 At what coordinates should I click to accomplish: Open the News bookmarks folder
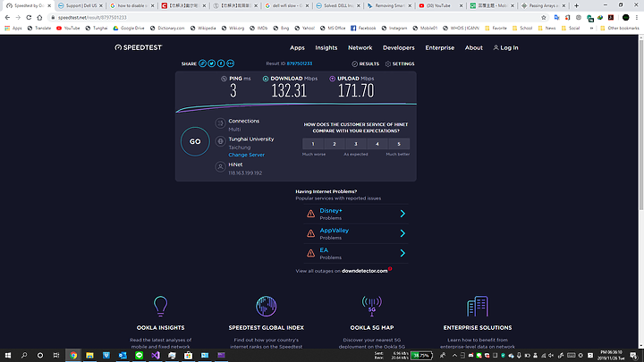pyautogui.click(x=547, y=29)
